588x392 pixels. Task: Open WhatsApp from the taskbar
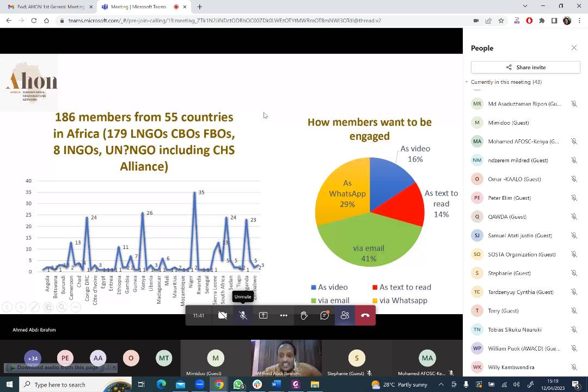(238, 384)
